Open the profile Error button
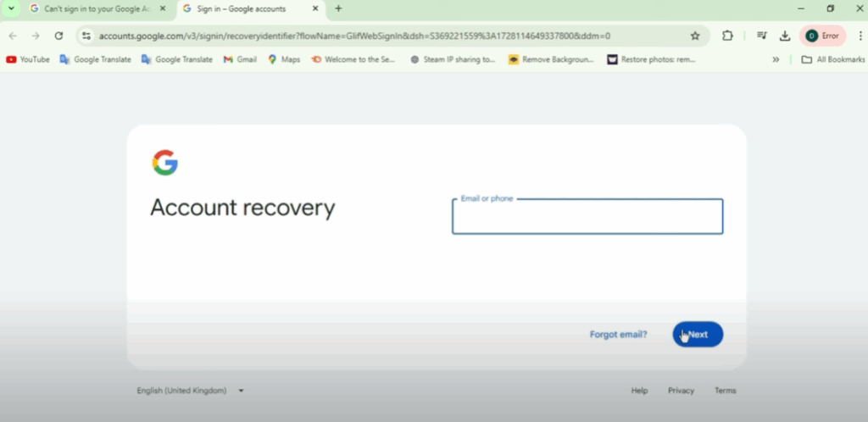Image resolution: width=868 pixels, height=422 pixels. [822, 36]
